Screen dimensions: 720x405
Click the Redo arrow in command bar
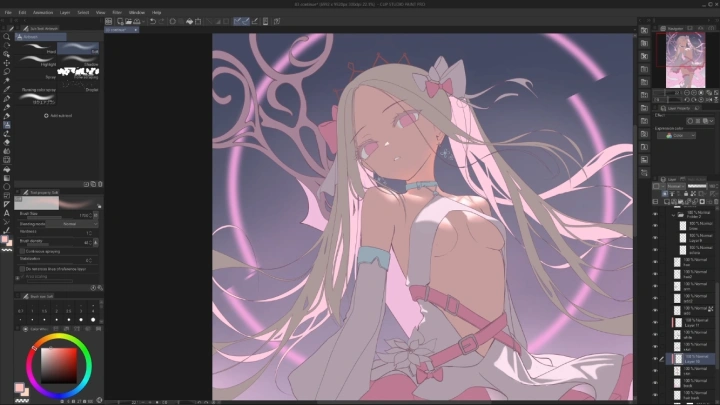pos(163,21)
